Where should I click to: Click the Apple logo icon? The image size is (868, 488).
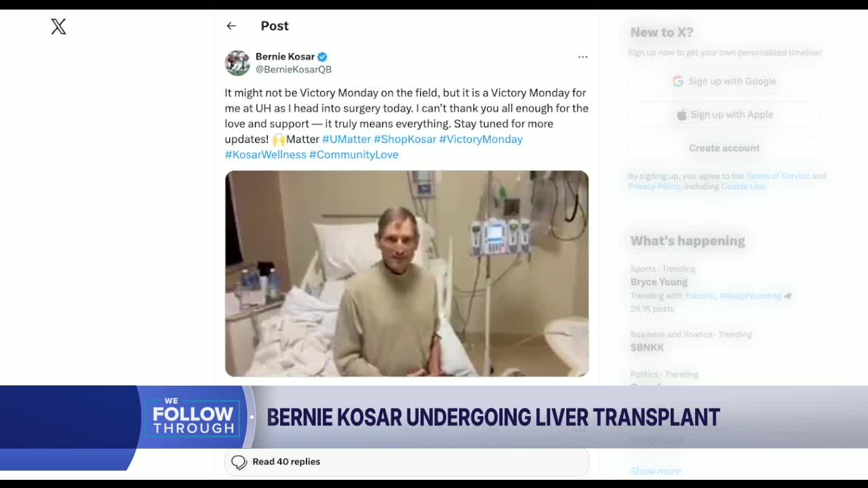[682, 115]
